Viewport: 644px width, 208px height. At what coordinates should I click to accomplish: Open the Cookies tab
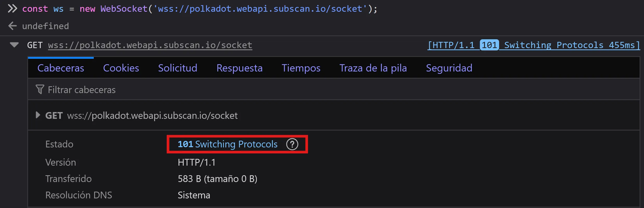tap(121, 68)
